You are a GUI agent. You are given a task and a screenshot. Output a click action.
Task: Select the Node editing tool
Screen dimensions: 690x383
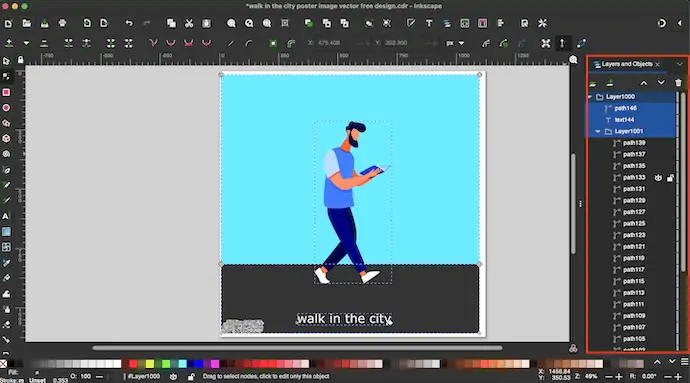6,77
